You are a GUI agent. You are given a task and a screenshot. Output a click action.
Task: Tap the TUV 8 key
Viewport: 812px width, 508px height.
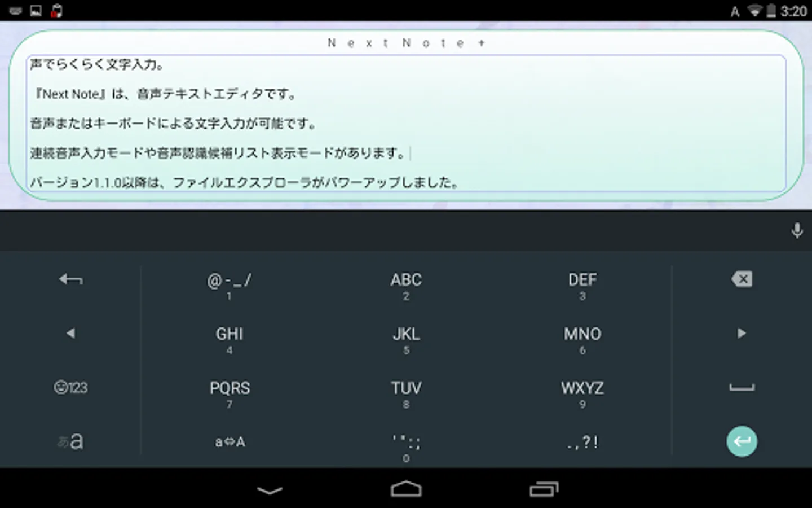point(406,393)
